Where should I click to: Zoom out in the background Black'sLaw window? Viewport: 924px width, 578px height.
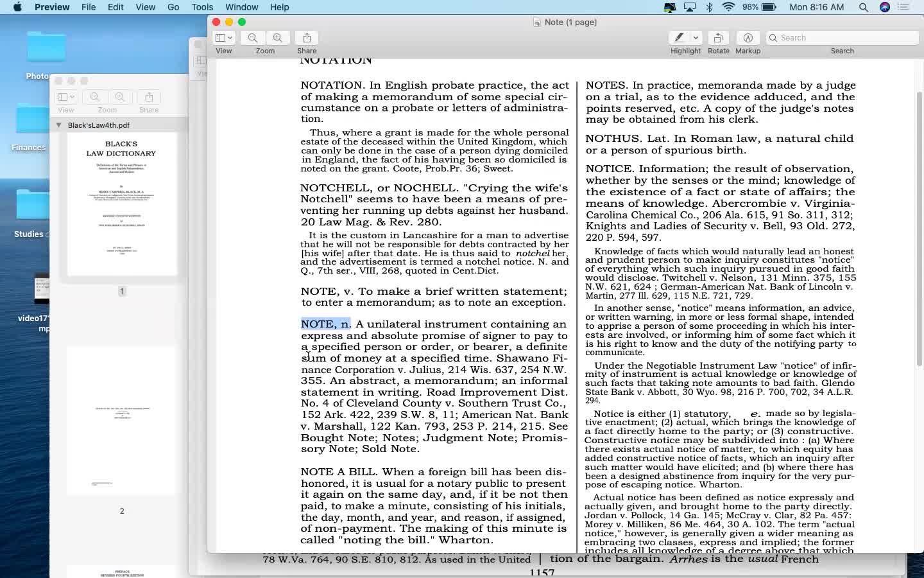pyautogui.click(x=95, y=97)
